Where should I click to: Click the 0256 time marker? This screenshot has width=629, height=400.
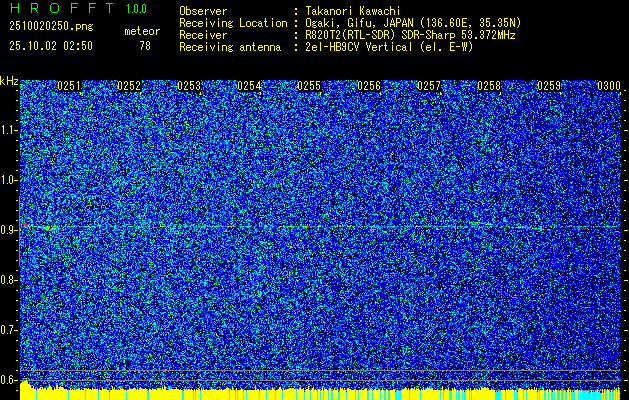pyautogui.click(x=369, y=86)
